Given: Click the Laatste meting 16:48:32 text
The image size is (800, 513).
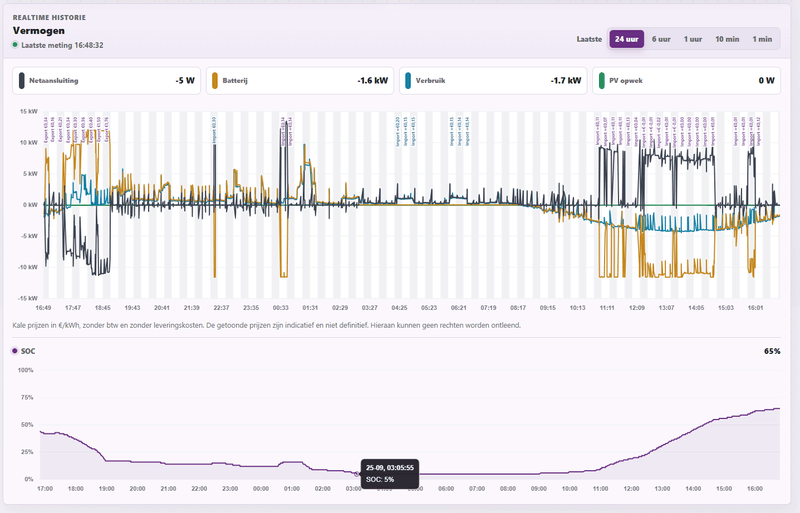Looking at the screenshot, I should tap(62, 45).
